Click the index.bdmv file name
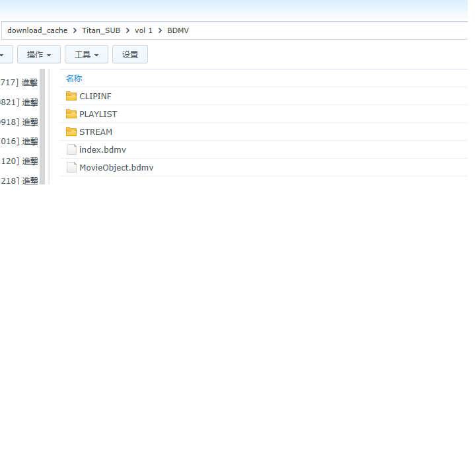The width and height of the screenshot is (475, 476). pos(103,149)
